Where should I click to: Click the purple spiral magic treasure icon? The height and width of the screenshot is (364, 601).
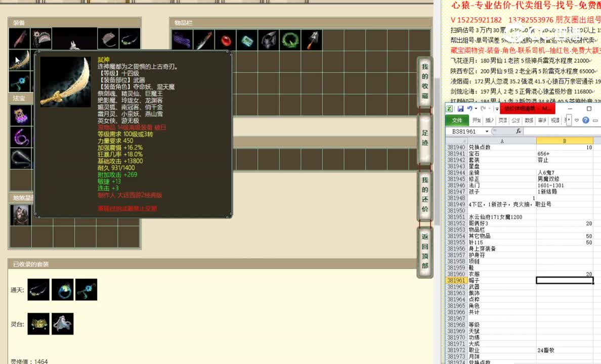[x=21, y=137]
